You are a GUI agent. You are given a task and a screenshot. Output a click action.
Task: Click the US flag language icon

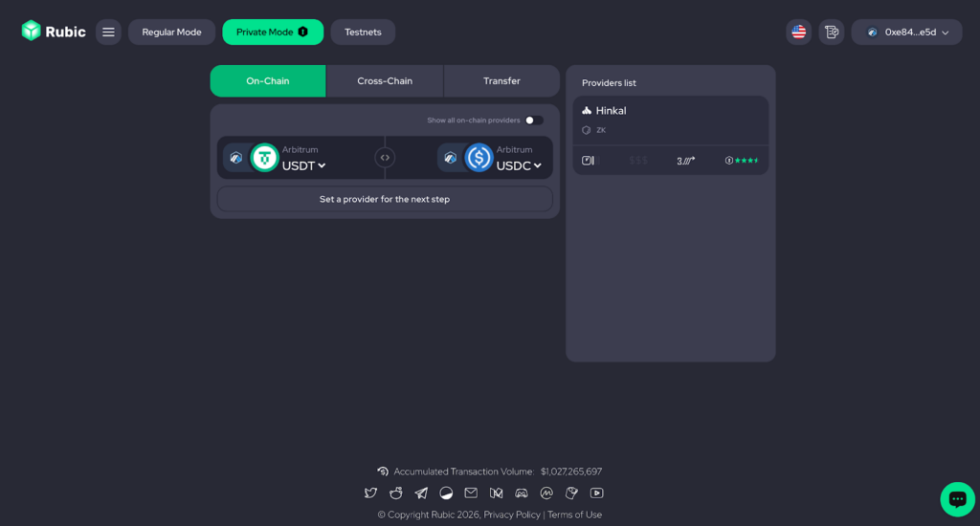(x=798, y=32)
